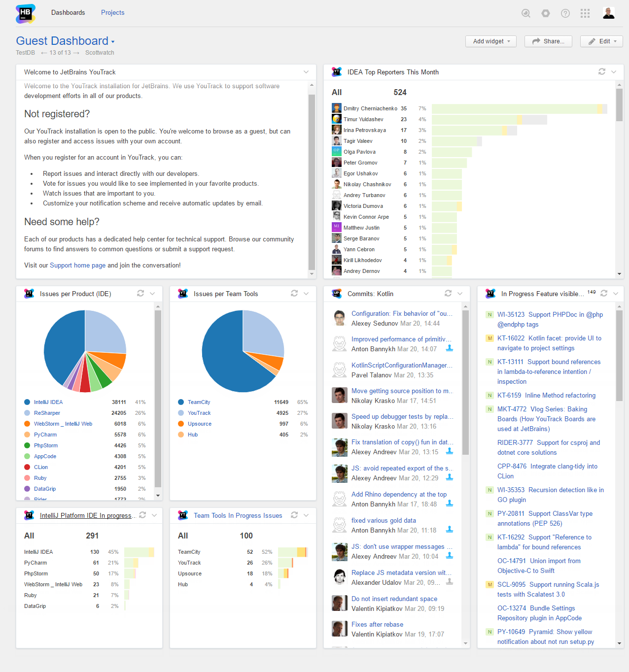Image resolution: width=629 pixels, height=672 pixels.
Task: Open Team Tools In Progress Issues title link
Action: coord(238,515)
